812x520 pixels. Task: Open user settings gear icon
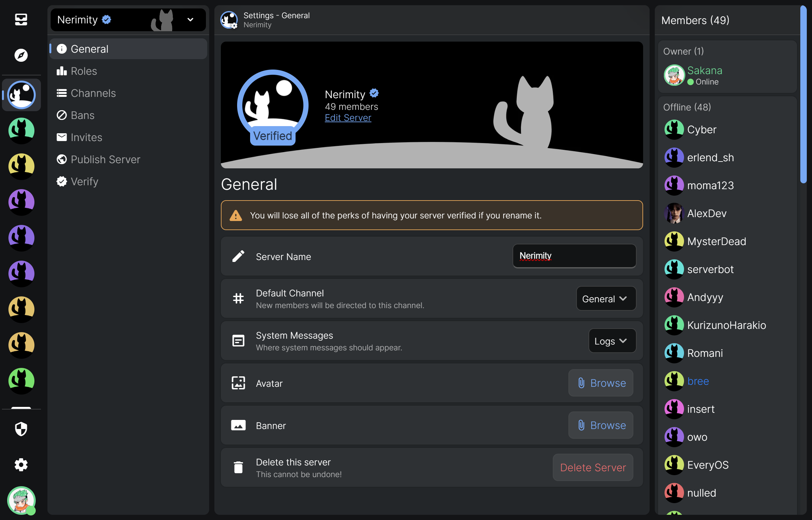point(21,465)
